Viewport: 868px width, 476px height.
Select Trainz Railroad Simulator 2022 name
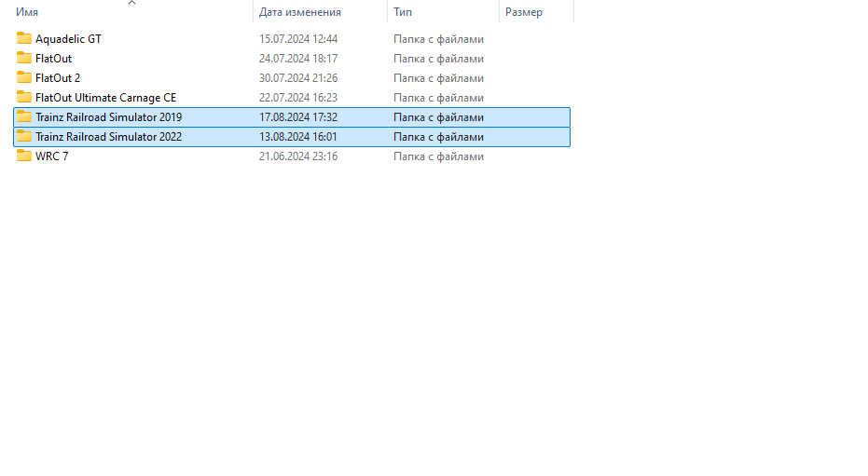(x=108, y=137)
